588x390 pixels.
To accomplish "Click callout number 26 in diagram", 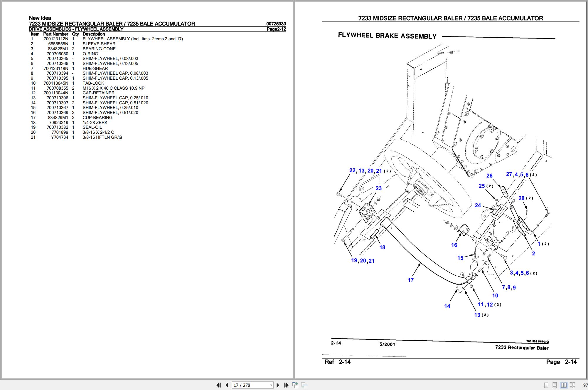I will click(x=489, y=176).
